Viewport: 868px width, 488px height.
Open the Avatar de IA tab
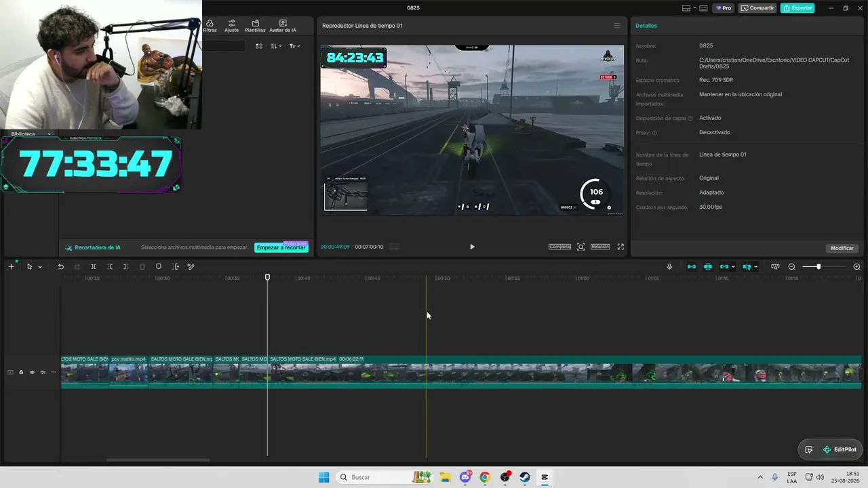point(283,26)
